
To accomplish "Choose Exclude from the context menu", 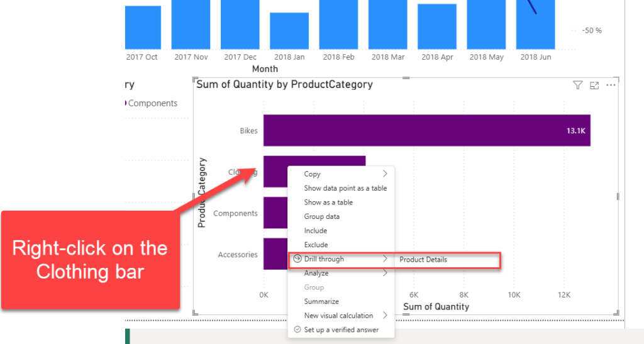I will (x=316, y=245).
